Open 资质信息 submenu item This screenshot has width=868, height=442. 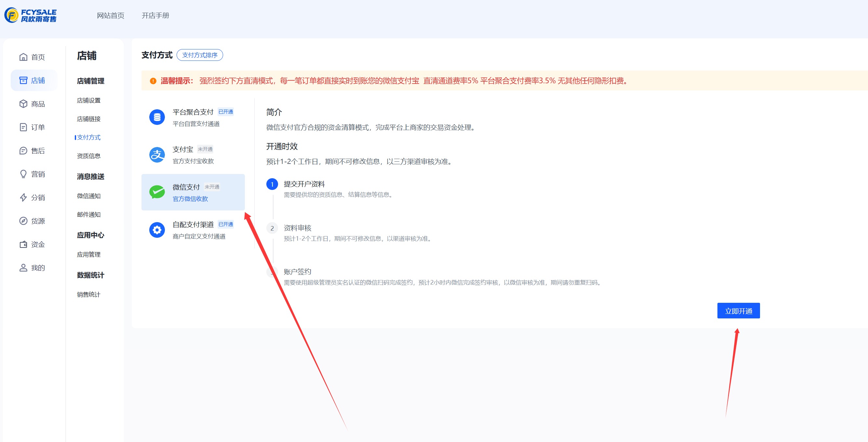(x=88, y=156)
